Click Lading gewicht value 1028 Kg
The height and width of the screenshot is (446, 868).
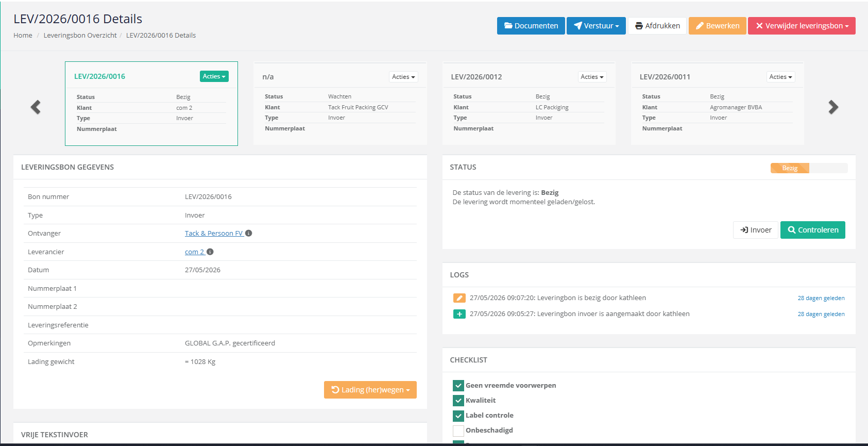tap(200, 362)
